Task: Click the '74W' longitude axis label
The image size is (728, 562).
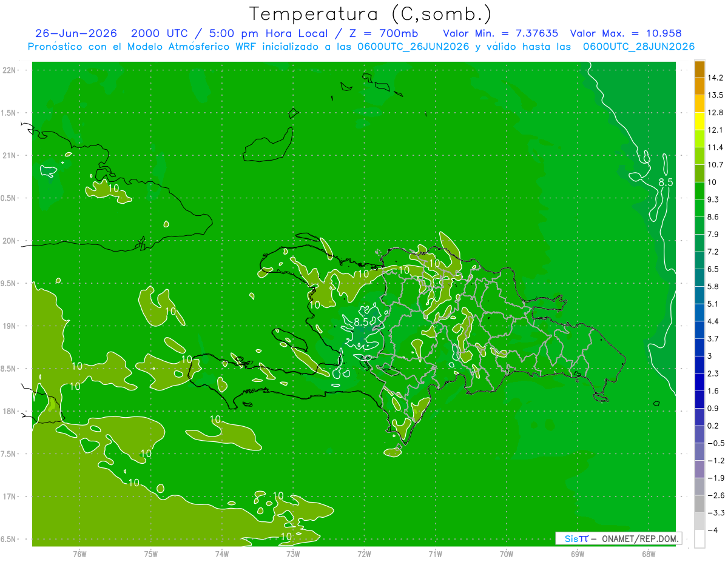Action: [x=222, y=554]
